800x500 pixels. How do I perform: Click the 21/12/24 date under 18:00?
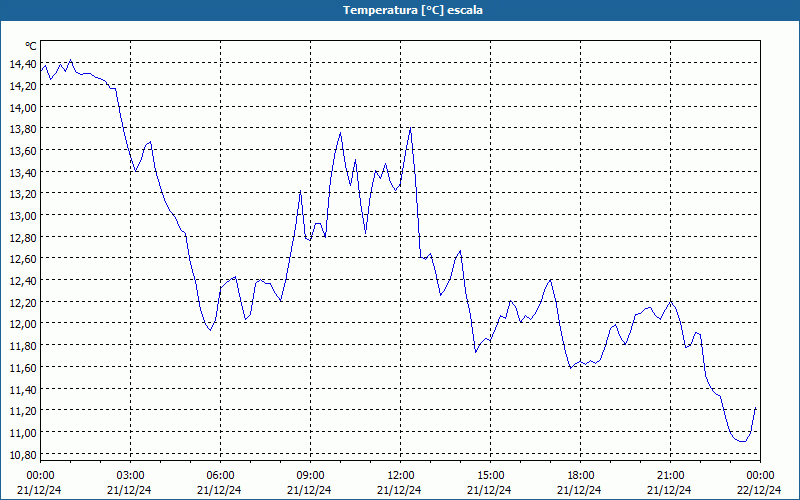pos(579,490)
